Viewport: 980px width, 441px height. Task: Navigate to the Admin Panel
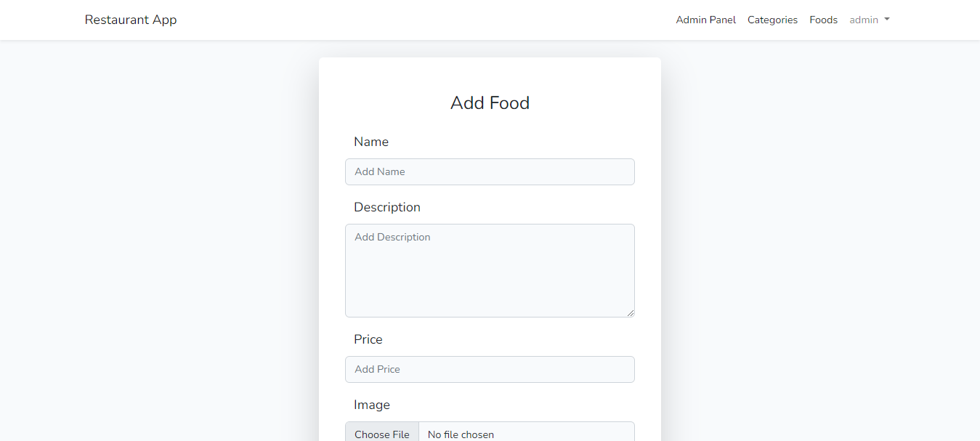[705, 20]
